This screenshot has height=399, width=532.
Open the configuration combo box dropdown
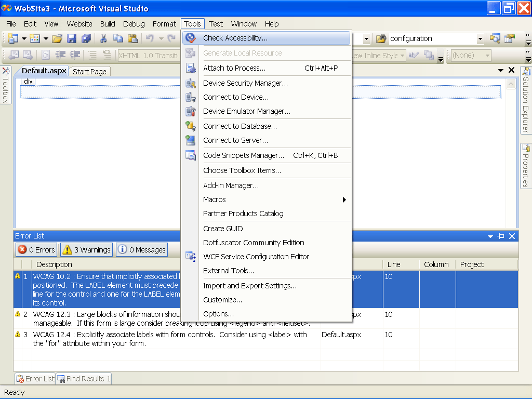[481, 38]
